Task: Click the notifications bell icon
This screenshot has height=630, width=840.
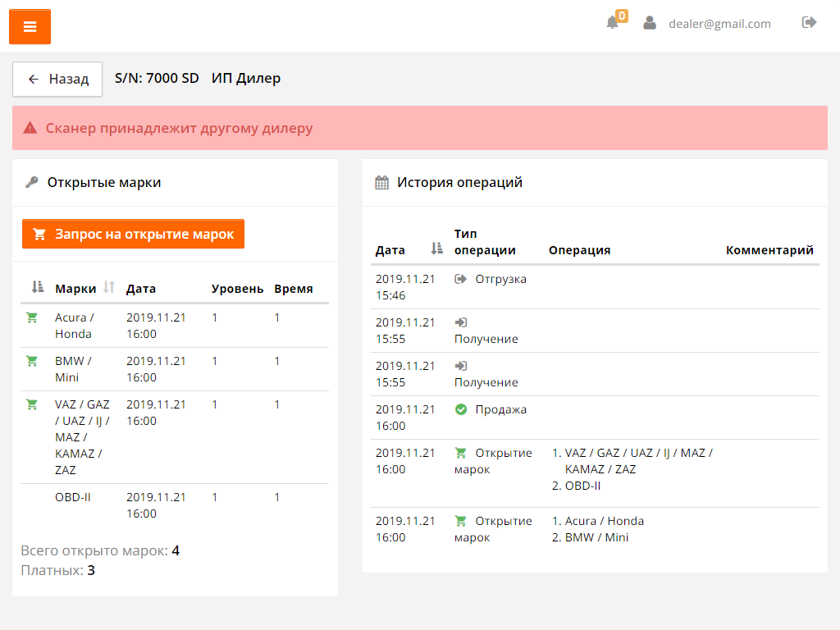Action: click(612, 23)
